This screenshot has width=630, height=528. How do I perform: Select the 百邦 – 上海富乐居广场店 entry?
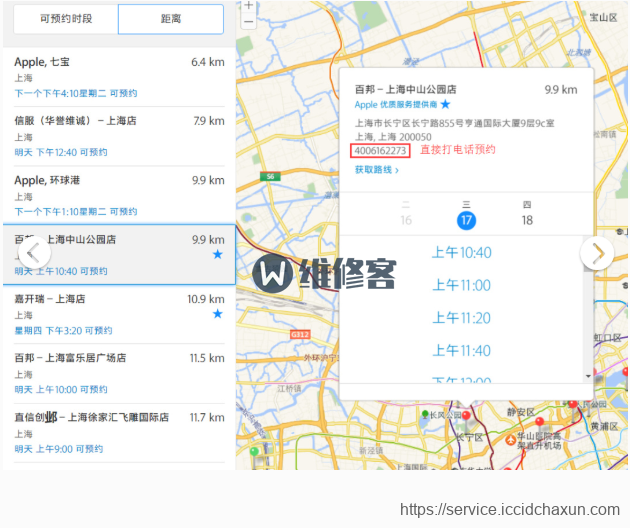[x=119, y=373]
